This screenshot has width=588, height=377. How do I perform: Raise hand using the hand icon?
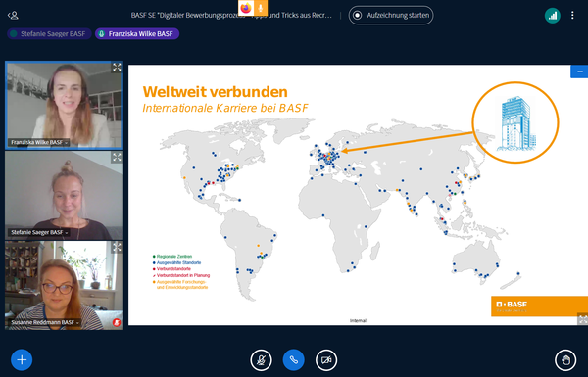point(565,360)
